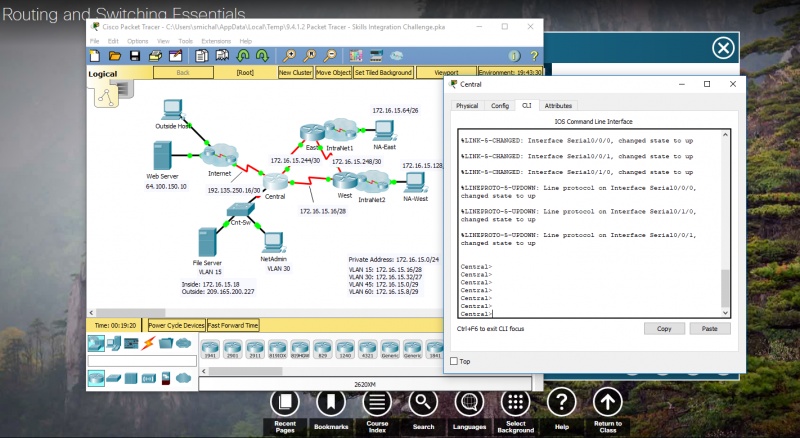800x438 pixels.
Task: Select the End Devices category icon
Action: point(114,344)
